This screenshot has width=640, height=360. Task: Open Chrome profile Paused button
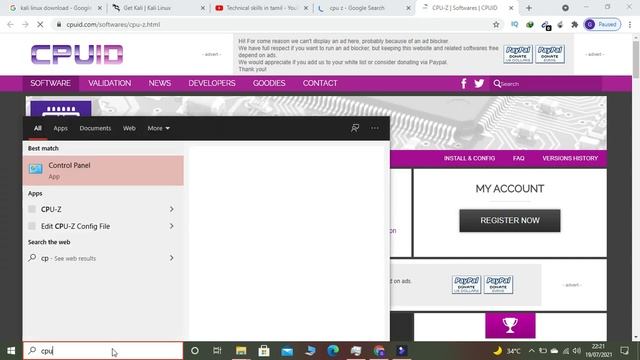pos(602,24)
